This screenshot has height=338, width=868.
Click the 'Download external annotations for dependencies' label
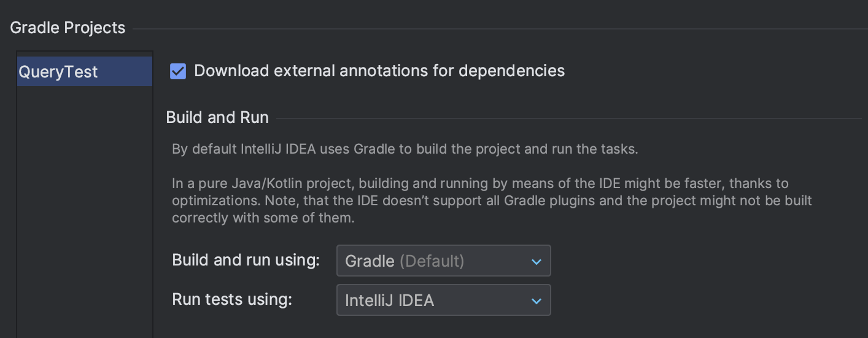click(379, 71)
